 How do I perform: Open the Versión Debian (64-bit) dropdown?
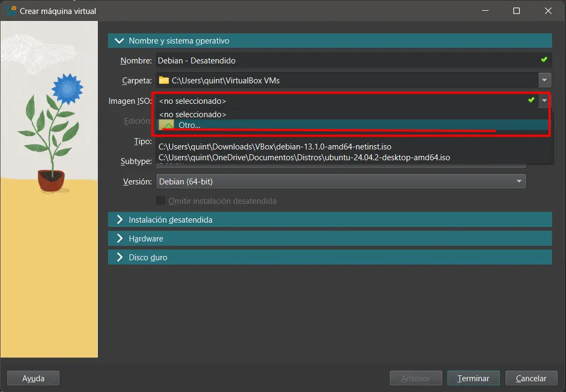[x=341, y=182]
